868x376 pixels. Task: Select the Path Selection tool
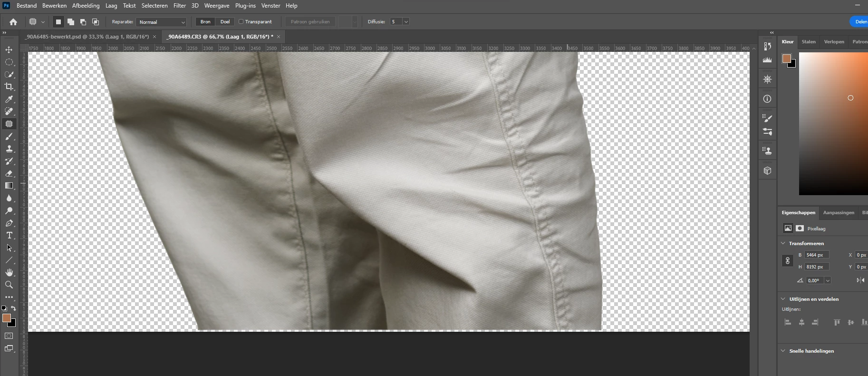click(9, 248)
